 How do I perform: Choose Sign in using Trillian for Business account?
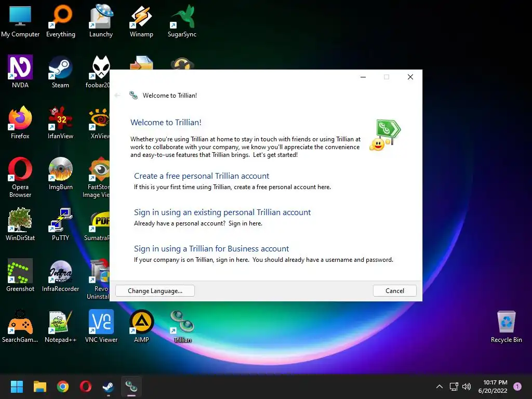click(x=211, y=249)
